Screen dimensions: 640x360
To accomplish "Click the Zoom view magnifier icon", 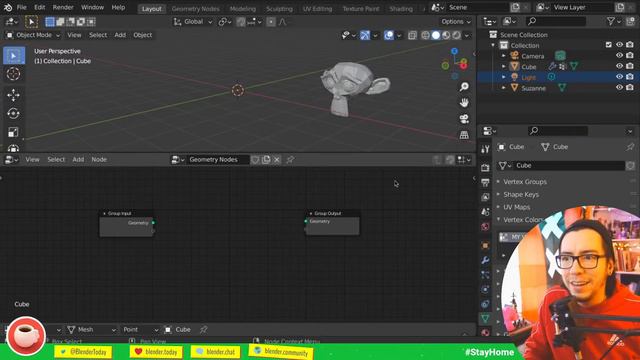I will point(464,87).
